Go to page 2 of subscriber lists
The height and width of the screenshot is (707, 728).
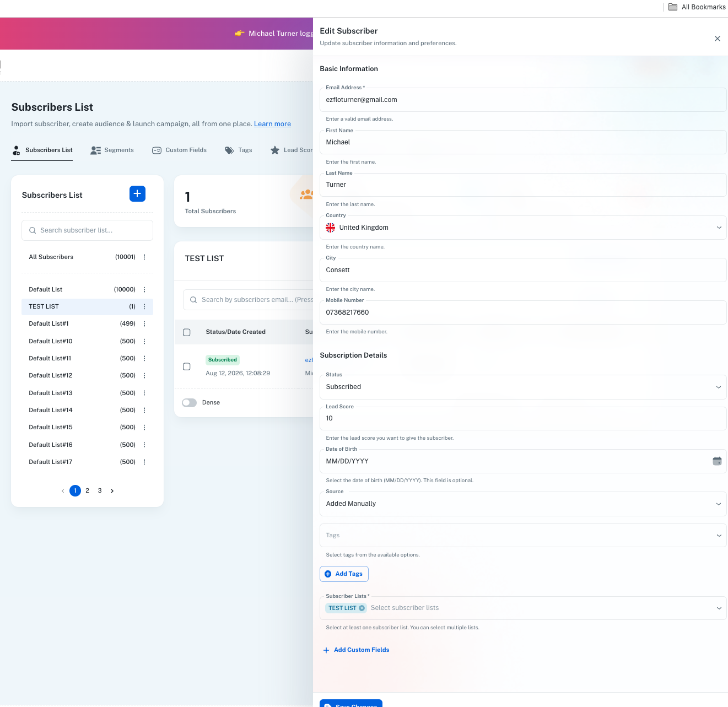click(87, 490)
